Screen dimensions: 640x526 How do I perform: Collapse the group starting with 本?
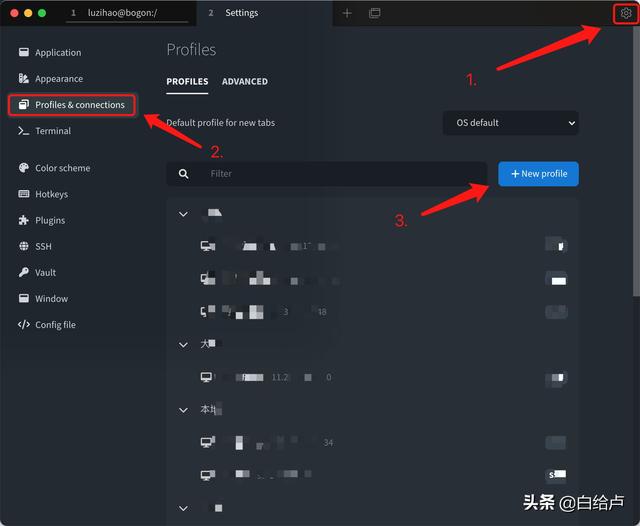point(183,410)
